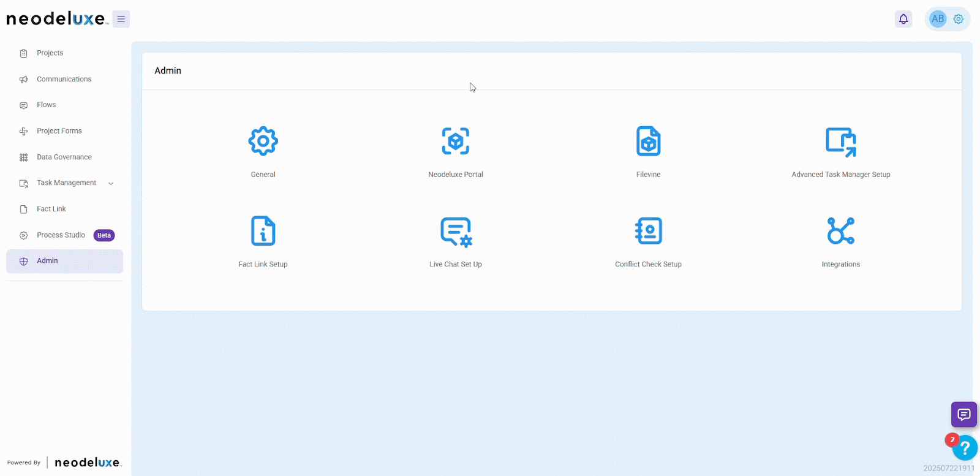Open the Advanced Task Manager Setup icon

click(841, 142)
